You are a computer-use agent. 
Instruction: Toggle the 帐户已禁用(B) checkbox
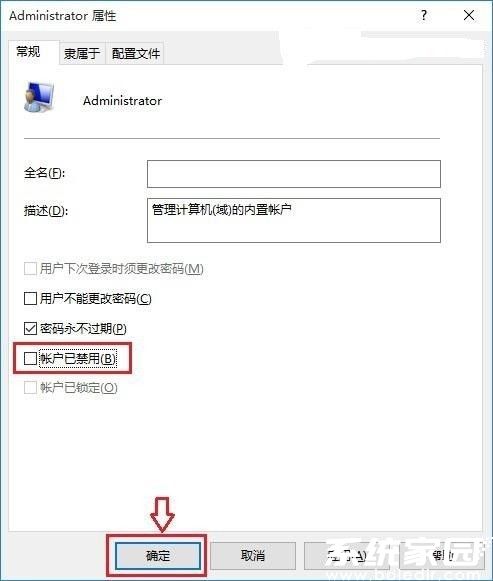click(x=30, y=358)
